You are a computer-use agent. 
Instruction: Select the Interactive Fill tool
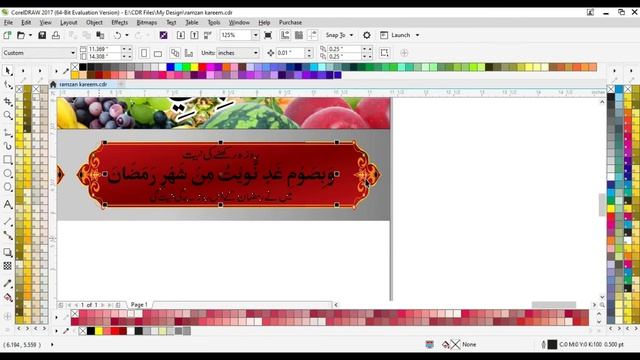pyautogui.click(x=8, y=298)
